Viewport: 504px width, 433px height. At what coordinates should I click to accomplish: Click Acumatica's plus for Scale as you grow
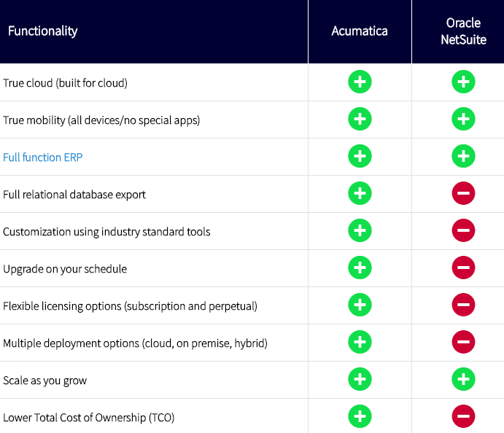click(x=360, y=379)
